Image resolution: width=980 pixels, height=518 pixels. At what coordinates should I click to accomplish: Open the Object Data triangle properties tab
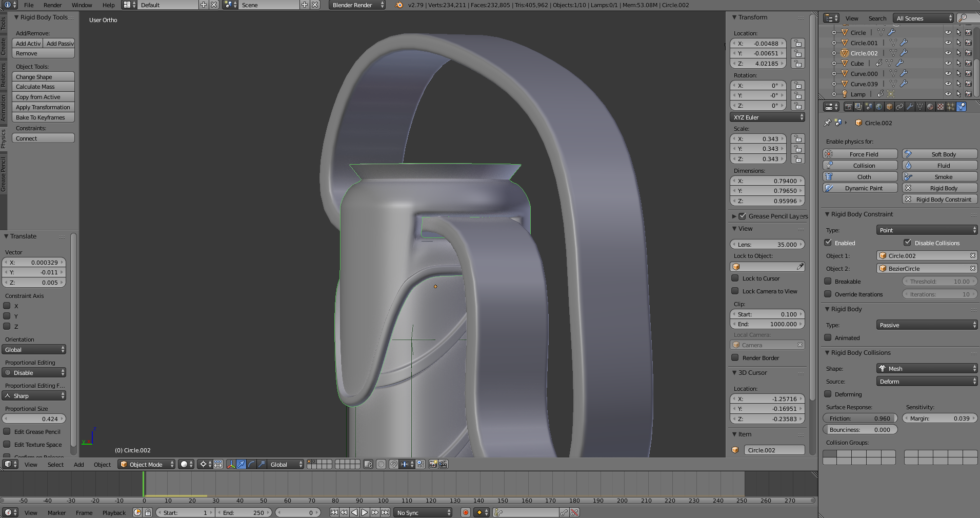coord(920,107)
